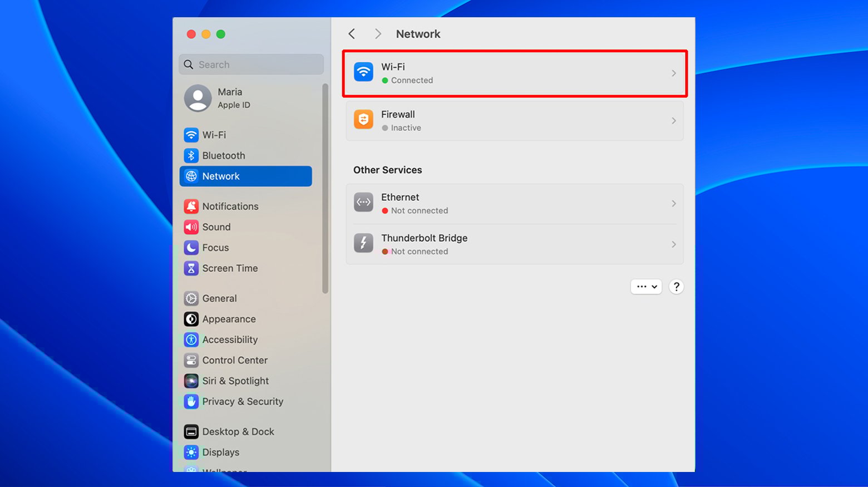Click the Search field in the sidebar
The image size is (868, 487).
pyautogui.click(x=251, y=65)
